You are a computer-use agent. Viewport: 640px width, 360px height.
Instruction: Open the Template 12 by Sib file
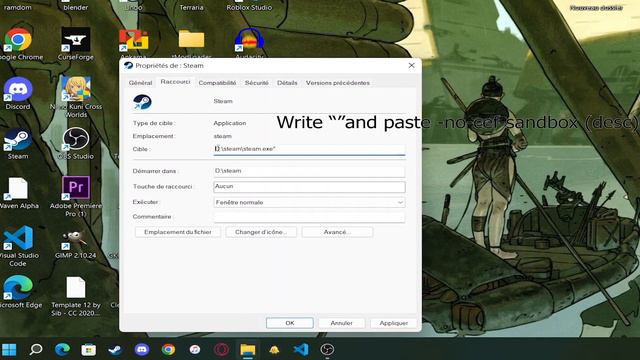(76, 296)
